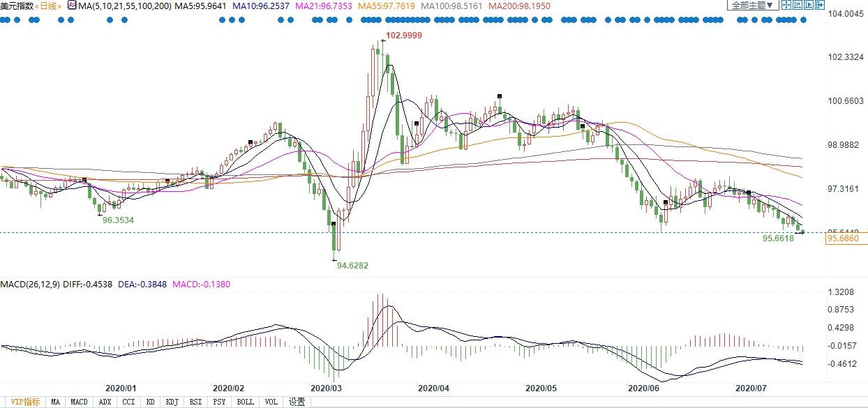Click the -0.0157 MACD axis value
The image size is (868, 408).
coord(842,346)
